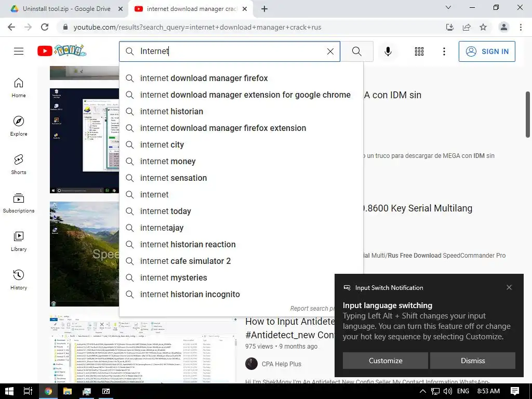
Task: Close the YouTube browser tab
Action: point(245,9)
